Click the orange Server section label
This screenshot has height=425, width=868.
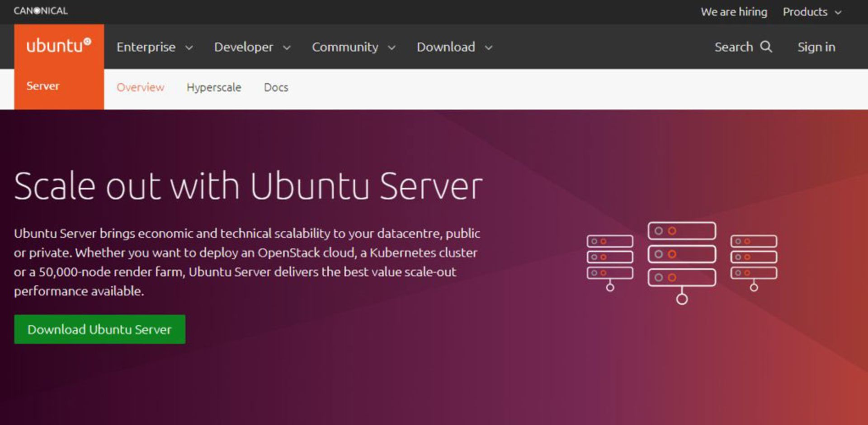pyautogui.click(x=43, y=86)
